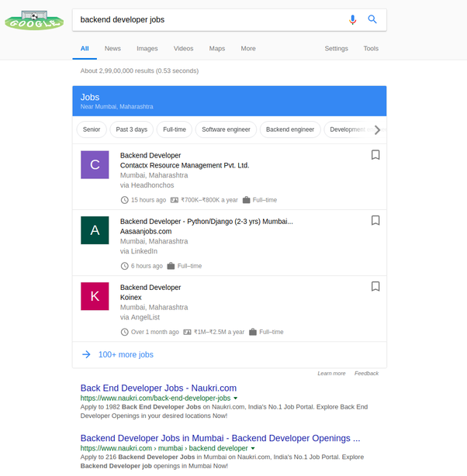
Task: Click briefcase icon in Koinex job row
Action: pyautogui.click(x=253, y=332)
